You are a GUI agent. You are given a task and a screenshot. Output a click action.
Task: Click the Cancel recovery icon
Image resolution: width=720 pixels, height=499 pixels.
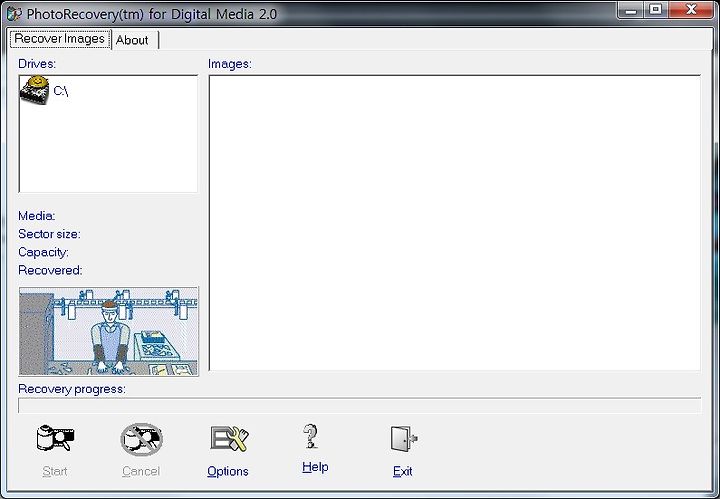(141, 439)
